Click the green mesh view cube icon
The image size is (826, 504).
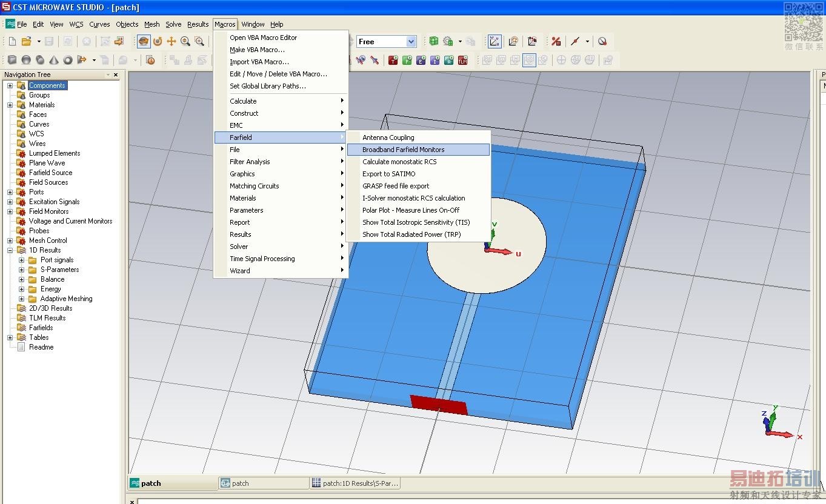coord(434,41)
